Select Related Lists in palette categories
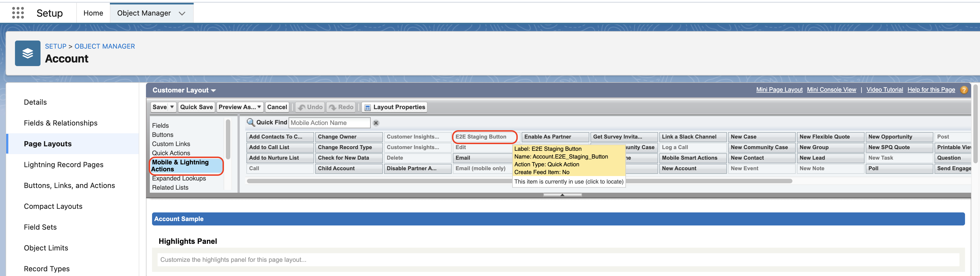The image size is (980, 276). 170,187
